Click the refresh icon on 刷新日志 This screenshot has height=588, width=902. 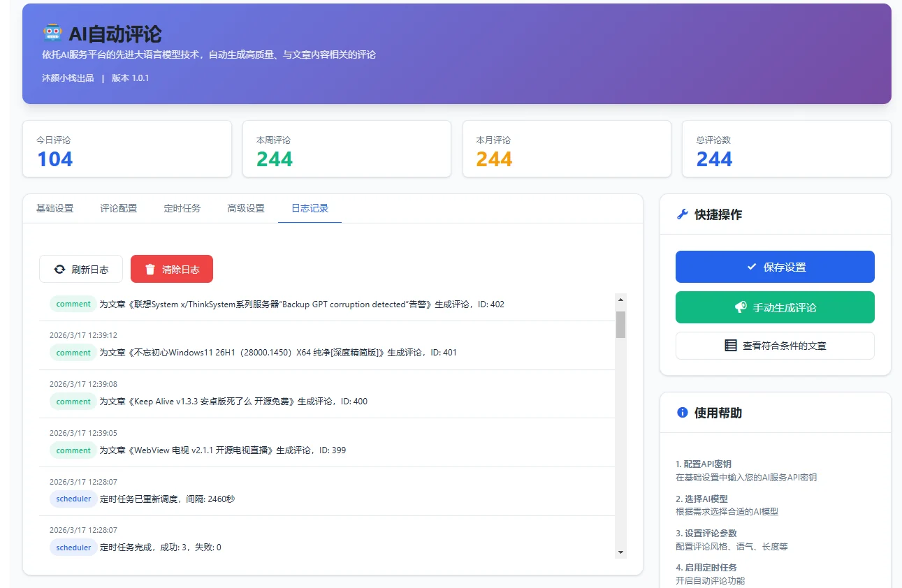[x=59, y=269]
